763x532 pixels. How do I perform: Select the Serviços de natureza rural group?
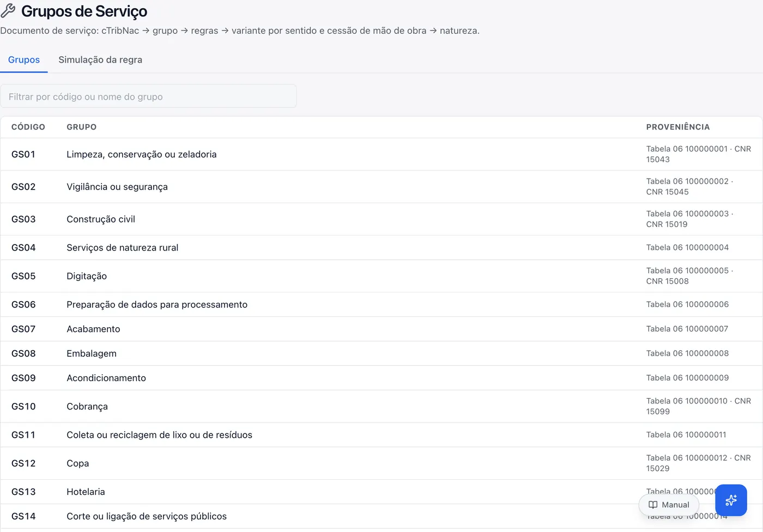[123, 248]
